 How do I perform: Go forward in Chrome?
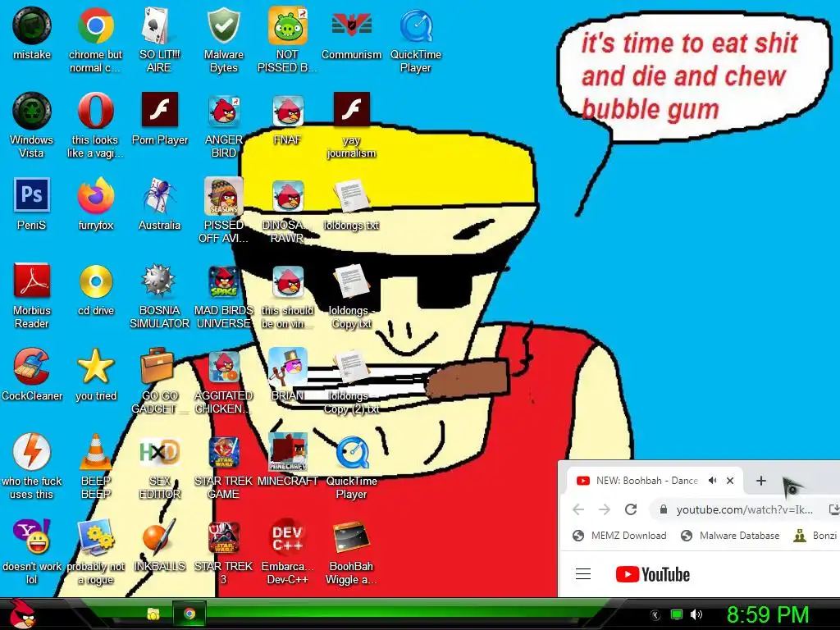pos(605,509)
